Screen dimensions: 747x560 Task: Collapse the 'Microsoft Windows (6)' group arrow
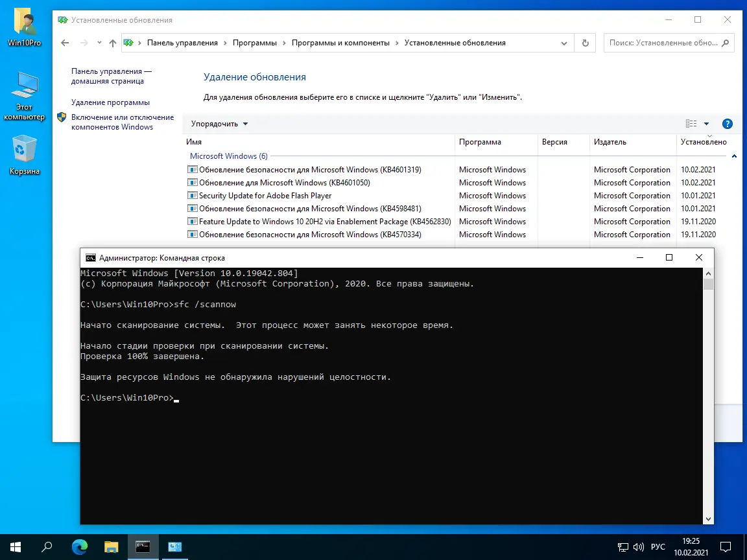(734, 156)
